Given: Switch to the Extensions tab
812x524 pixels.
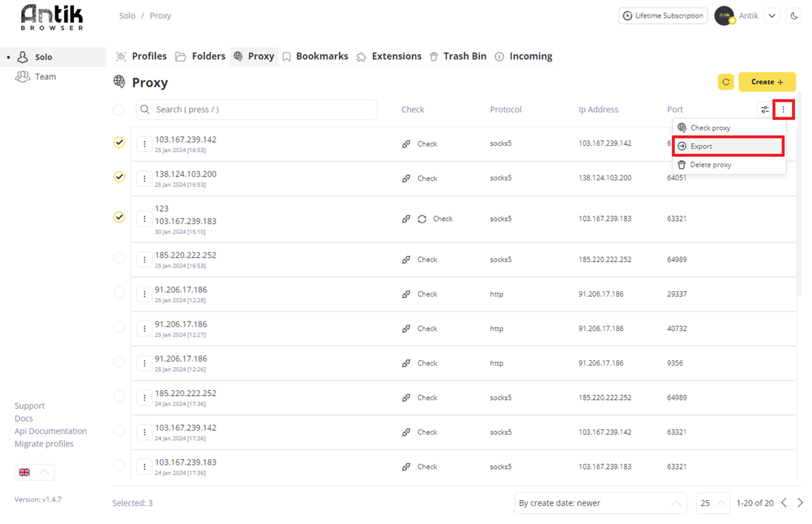Looking at the screenshot, I should [x=389, y=57].
